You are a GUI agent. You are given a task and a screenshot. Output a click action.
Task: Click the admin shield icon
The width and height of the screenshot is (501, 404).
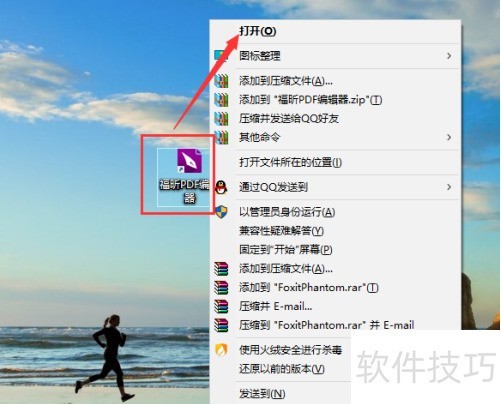221,212
